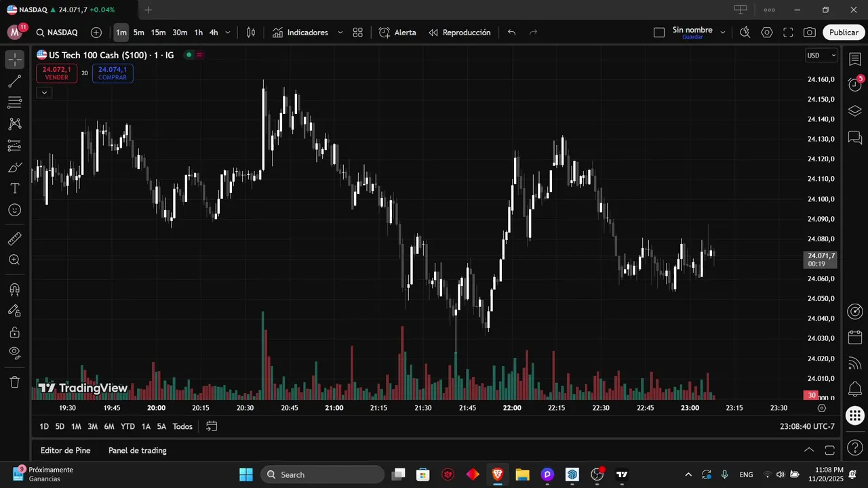Expand the Indicadores favorites dropdown arrow
868x488 pixels.
(x=340, y=33)
